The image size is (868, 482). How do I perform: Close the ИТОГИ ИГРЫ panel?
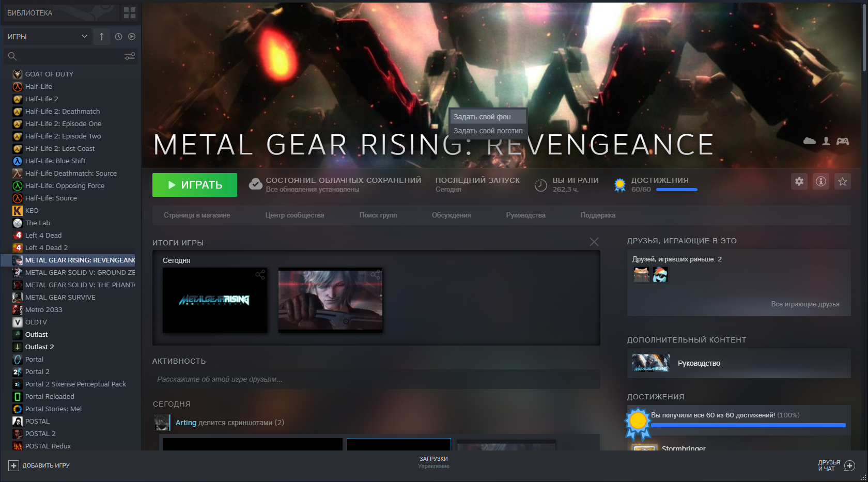tap(594, 242)
